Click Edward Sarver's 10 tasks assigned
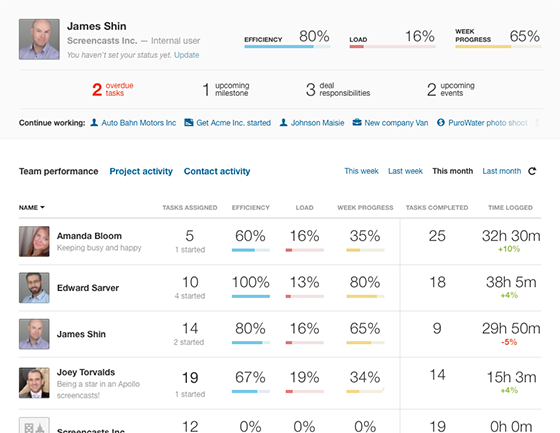This screenshot has height=433, width=560. click(x=190, y=282)
